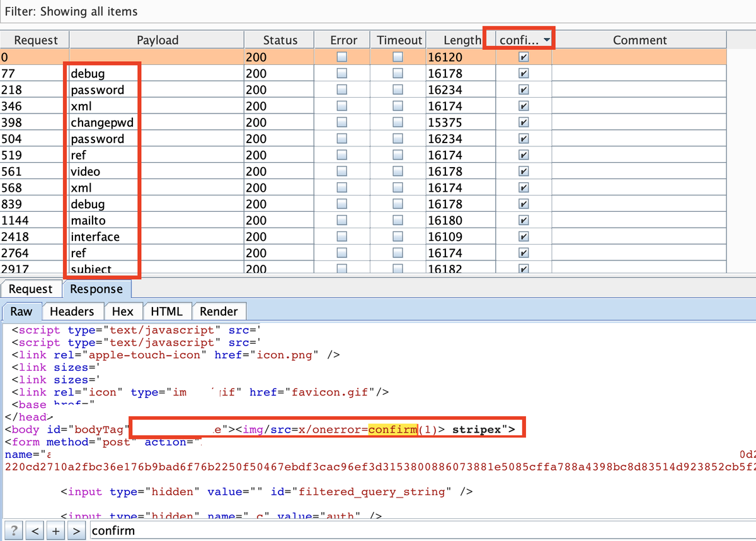Click request number 1144 cell
This screenshot has width=756, height=541.
(x=35, y=221)
